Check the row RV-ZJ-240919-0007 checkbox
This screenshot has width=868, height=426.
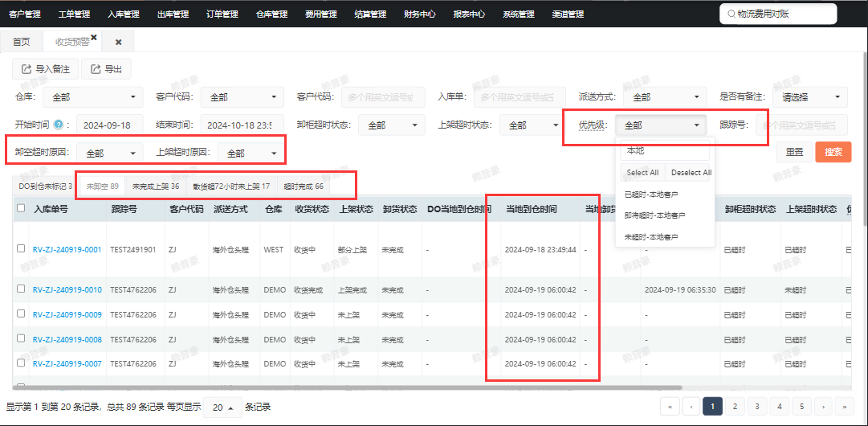click(21, 363)
